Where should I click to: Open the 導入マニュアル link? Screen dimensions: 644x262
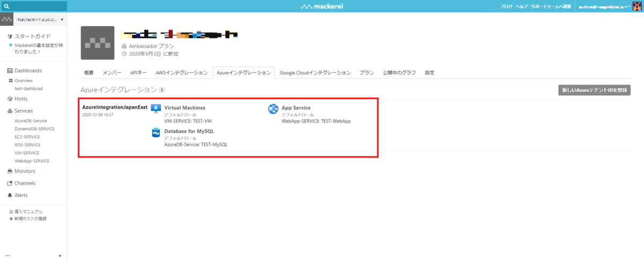coord(28,212)
